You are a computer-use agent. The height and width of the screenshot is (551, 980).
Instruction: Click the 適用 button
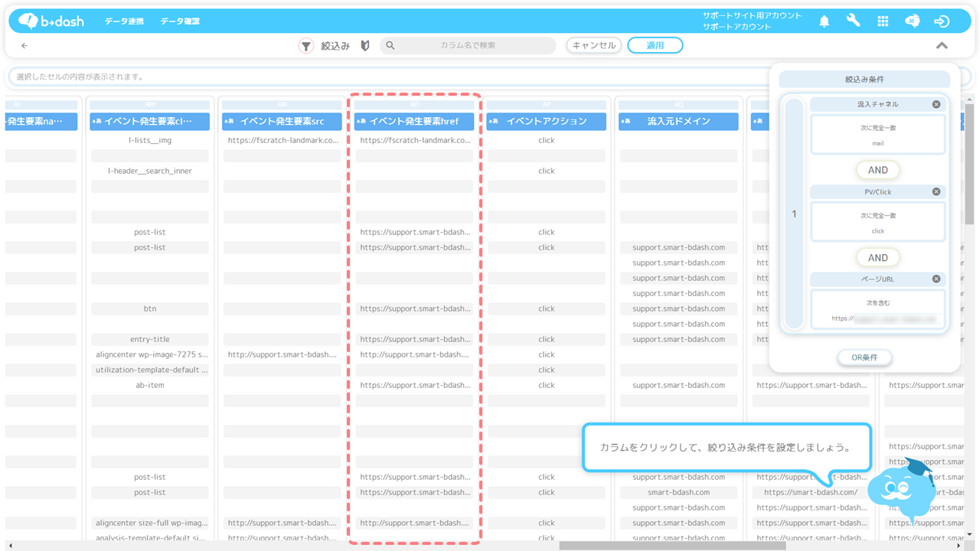click(x=655, y=46)
